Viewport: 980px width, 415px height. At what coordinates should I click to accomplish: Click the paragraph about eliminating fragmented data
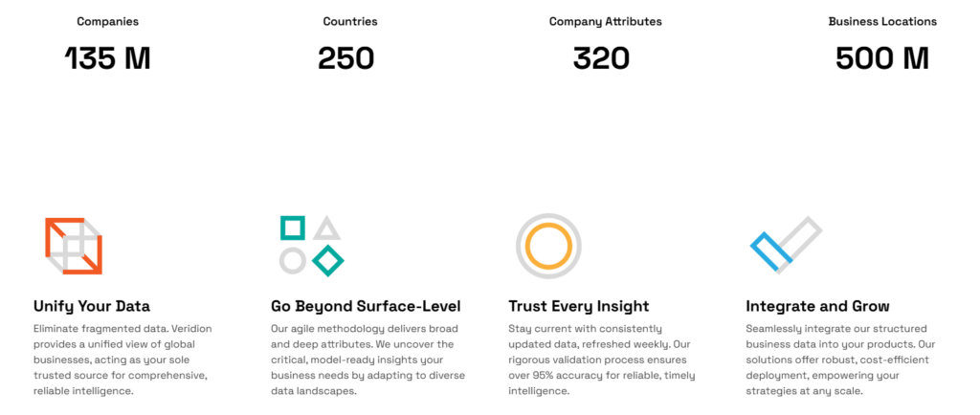coord(122,360)
